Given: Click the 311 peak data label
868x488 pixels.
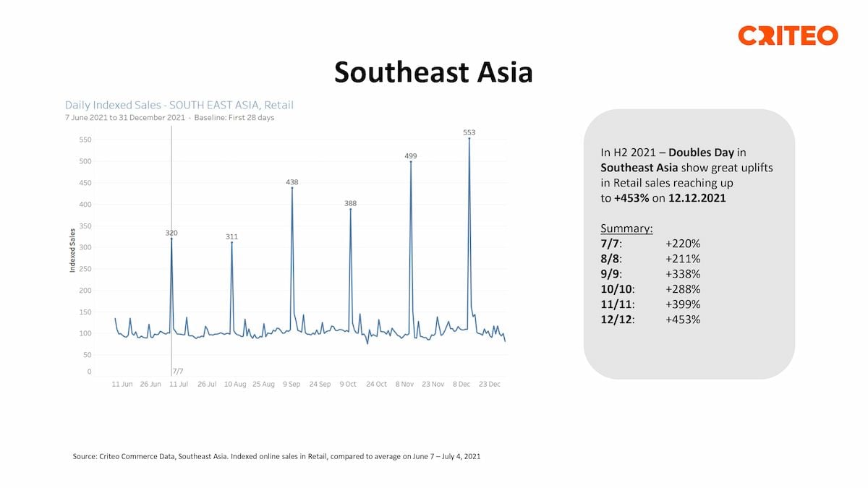Looking at the screenshot, I should tap(231, 237).
